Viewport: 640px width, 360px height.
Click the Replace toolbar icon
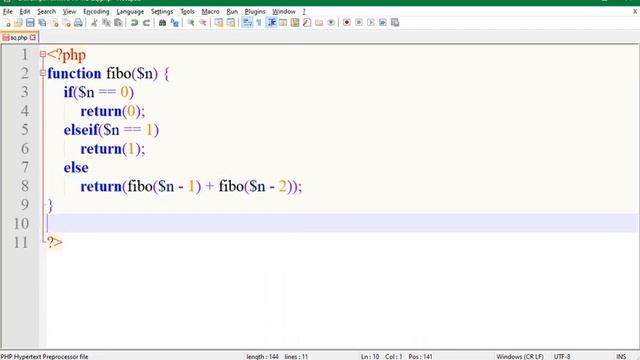tap(175, 23)
